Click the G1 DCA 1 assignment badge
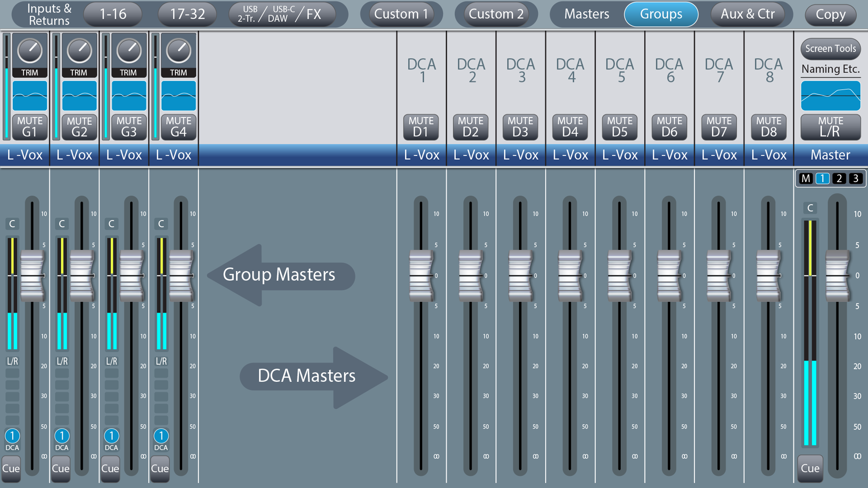Image resolution: width=868 pixels, height=488 pixels. 12,436
